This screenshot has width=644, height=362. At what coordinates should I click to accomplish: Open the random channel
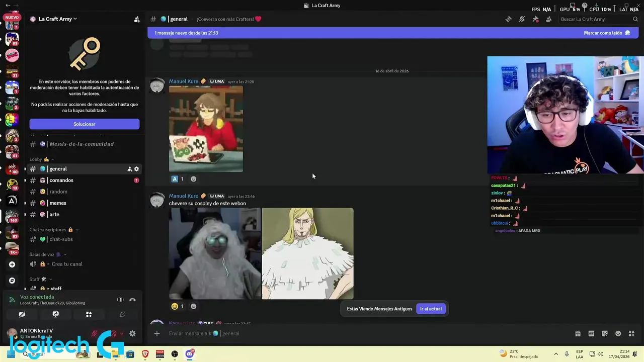click(x=85, y=192)
